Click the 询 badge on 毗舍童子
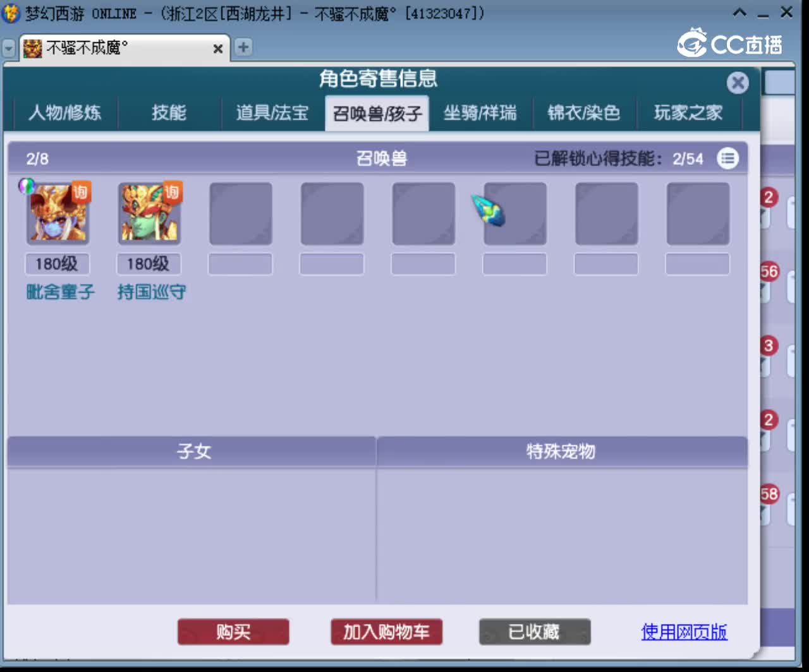 [80, 191]
